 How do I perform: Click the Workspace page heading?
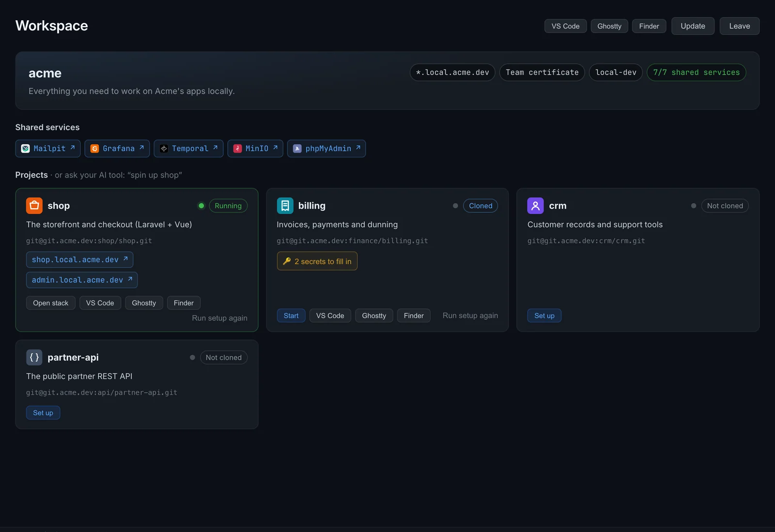tap(52, 26)
